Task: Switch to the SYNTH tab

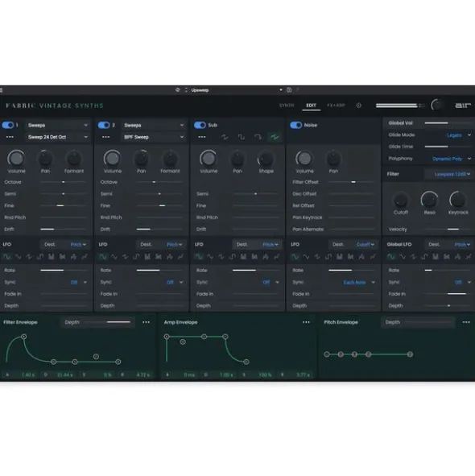Action: click(x=287, y=106)
